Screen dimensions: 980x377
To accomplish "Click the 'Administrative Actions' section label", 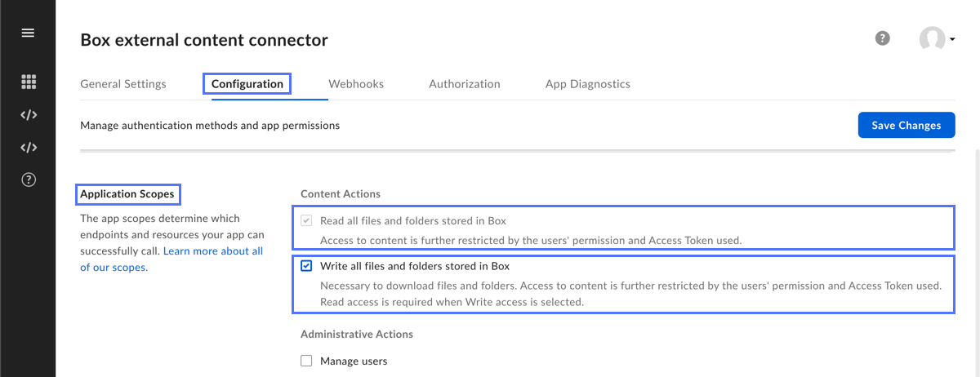I will coord(357,335).
